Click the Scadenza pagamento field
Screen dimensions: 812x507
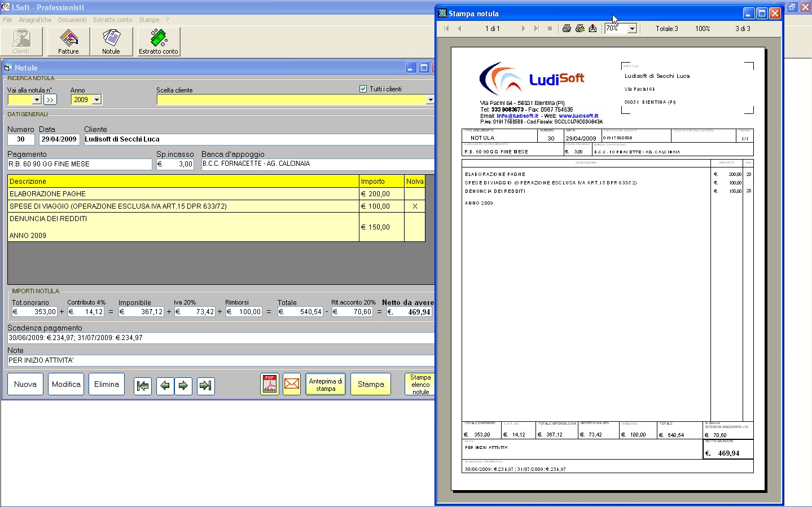[x=221, y=338]
